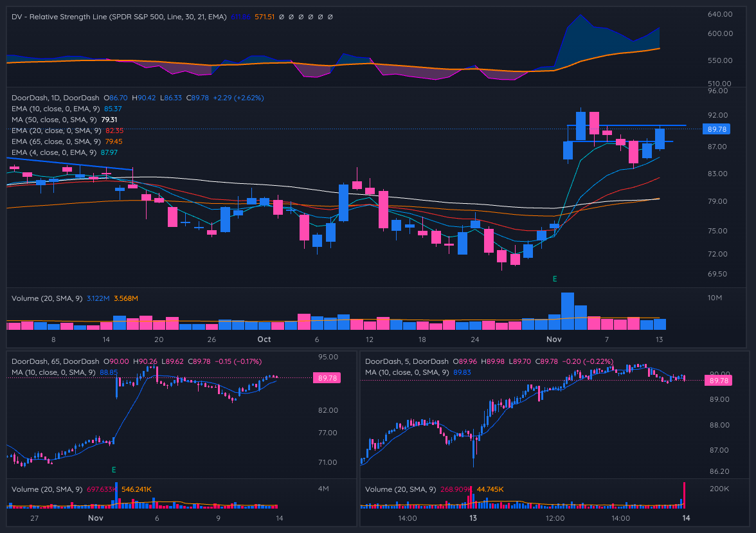Click the tall red volume spike ending the 5-minute chart
The image size is (756, 533).
click(x=684, y=495)
